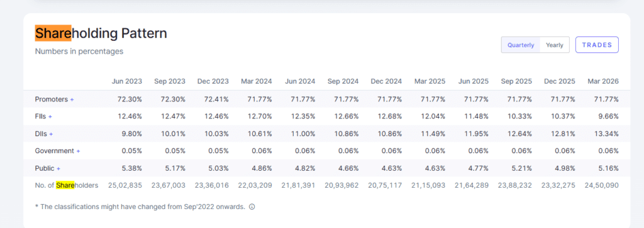Click DIIs value 13.34% for Mar 2026
The height and width of the screenshot is (228, 644).
point(607,134)
